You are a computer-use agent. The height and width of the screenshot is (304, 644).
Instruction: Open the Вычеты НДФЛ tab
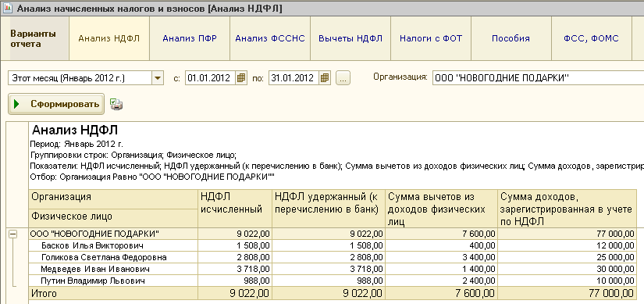tap(350, 39)
